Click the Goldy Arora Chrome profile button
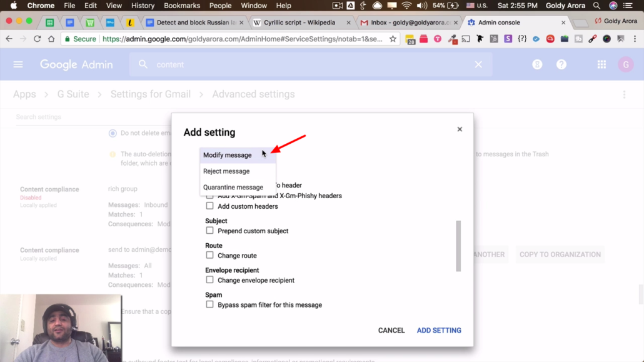The width and height of the screenshot is (644, 362). [x=616, y=21]
